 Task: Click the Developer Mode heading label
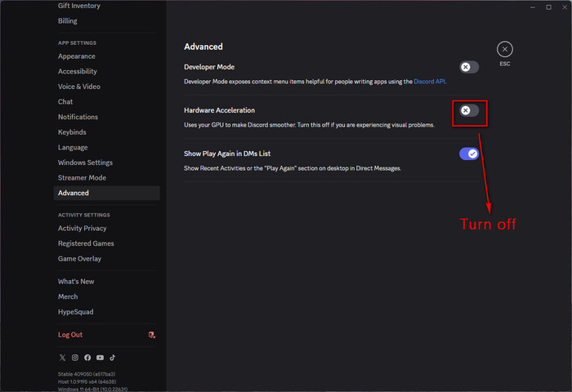209,67
